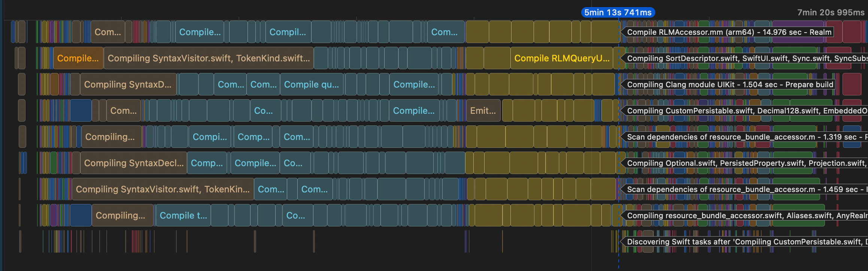Select the yellow 'Compile RLMQueryU...' task block

tap(562, 58)
